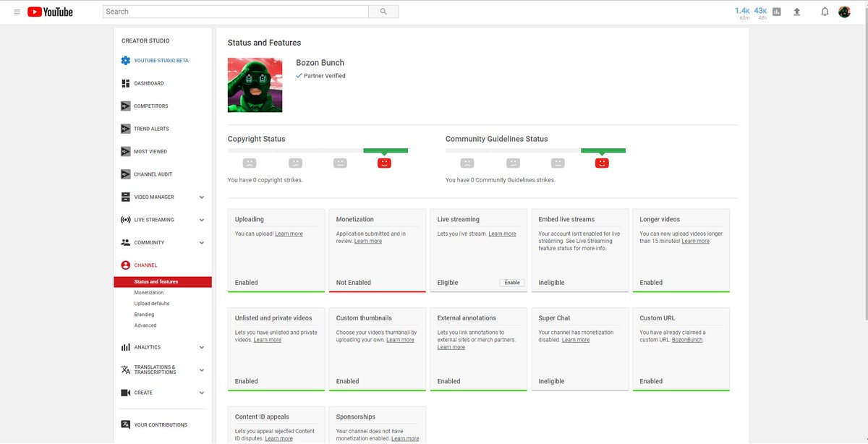Screen dimensions: 868x444
Task: Open YouTube Studio Beta label
Action: coord(161,61)
